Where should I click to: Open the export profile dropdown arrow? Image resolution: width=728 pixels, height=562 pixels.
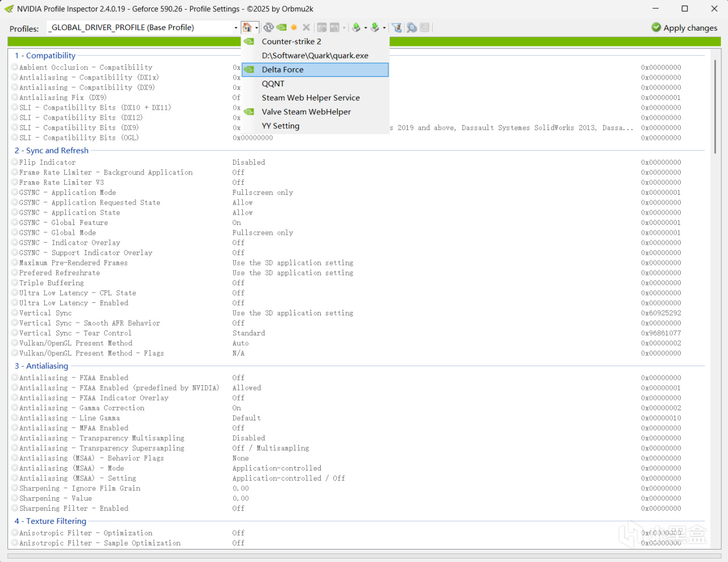pos(366,28)
